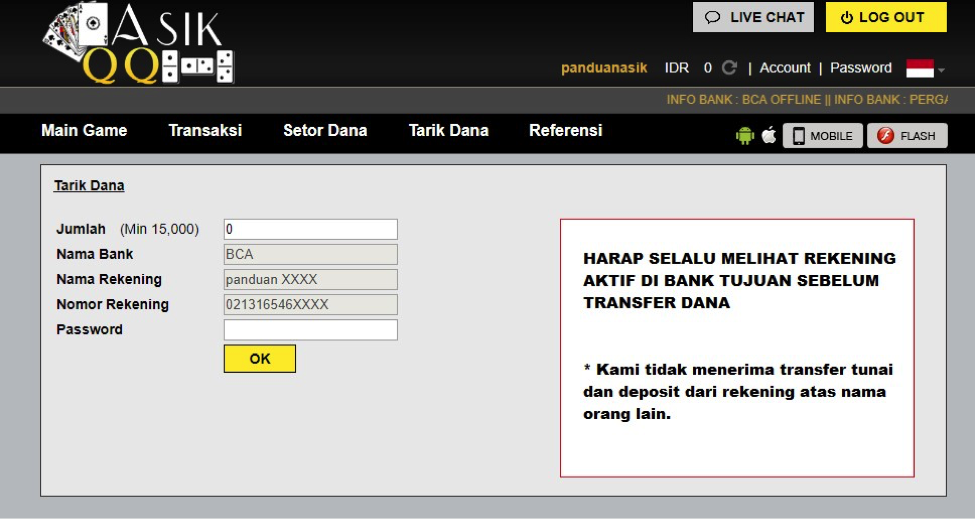Open the Setor Dana page

[325, 131]
